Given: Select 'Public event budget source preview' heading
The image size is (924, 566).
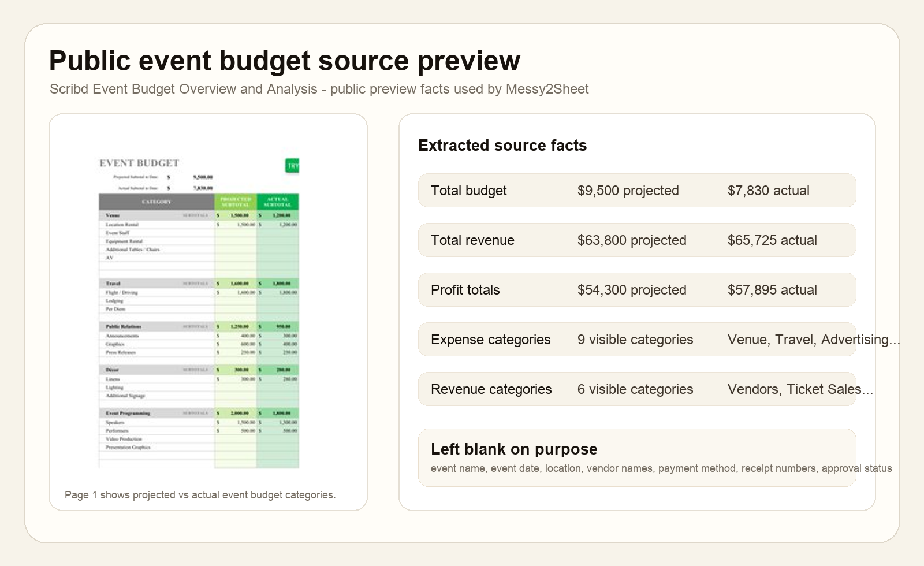Looking at the screenshot, I should pos(285,61).
